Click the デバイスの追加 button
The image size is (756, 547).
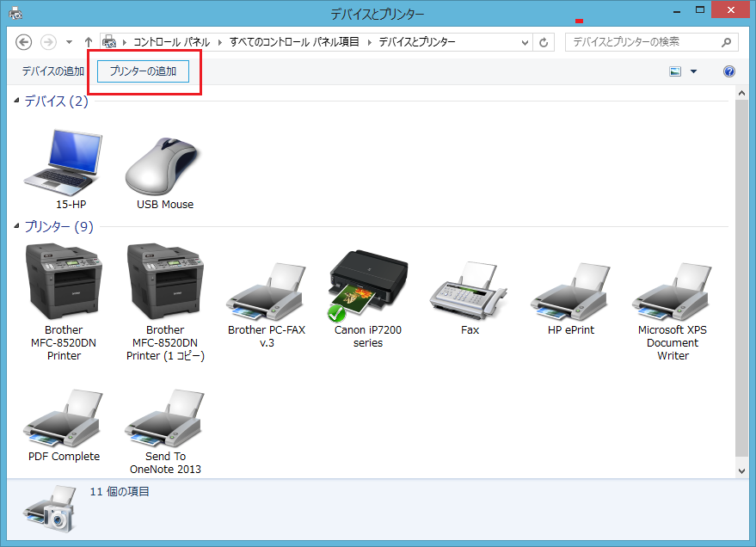tap(53, 71)
